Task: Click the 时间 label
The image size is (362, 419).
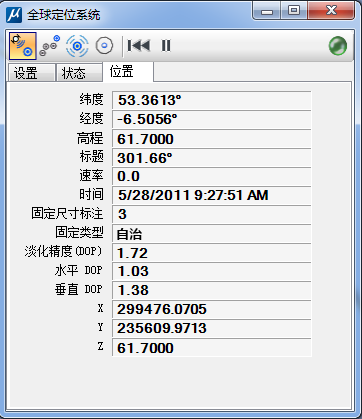Action: pos(91,194)
